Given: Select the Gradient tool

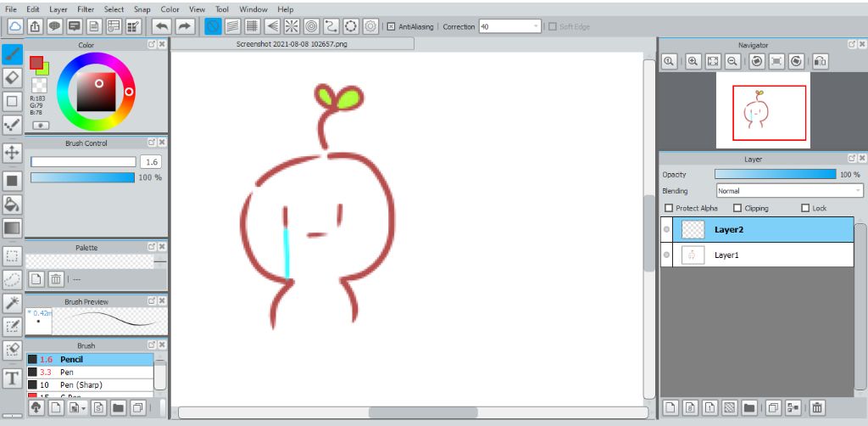Looking at the screenshot, I should 12,227.
